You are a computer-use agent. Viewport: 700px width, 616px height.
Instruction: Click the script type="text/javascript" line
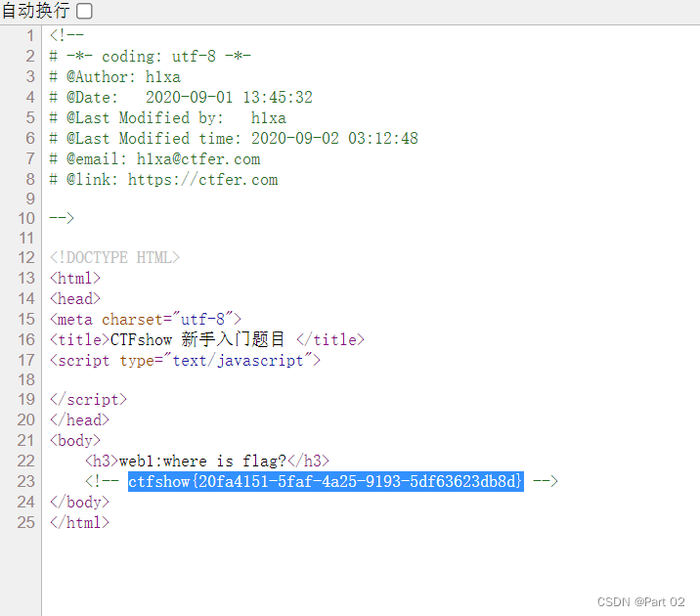click(185, 360)
